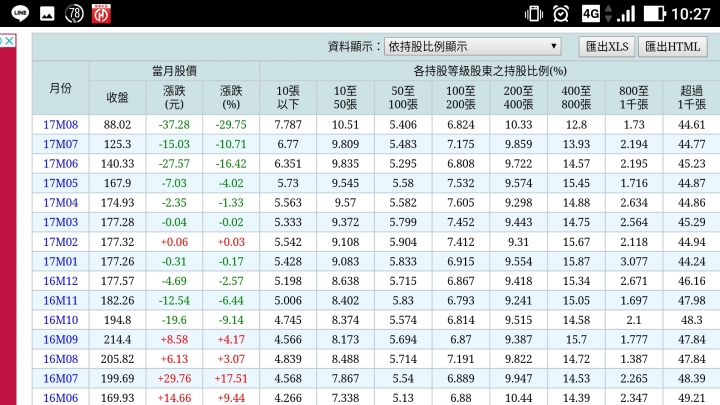This screenshot has width=720, height=405.
Task: Open the 17M08 month link
Action: [x=61, y=124]
